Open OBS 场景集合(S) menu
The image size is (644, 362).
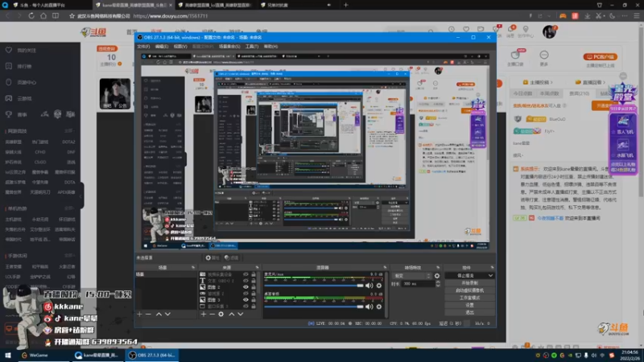(229, 47)
